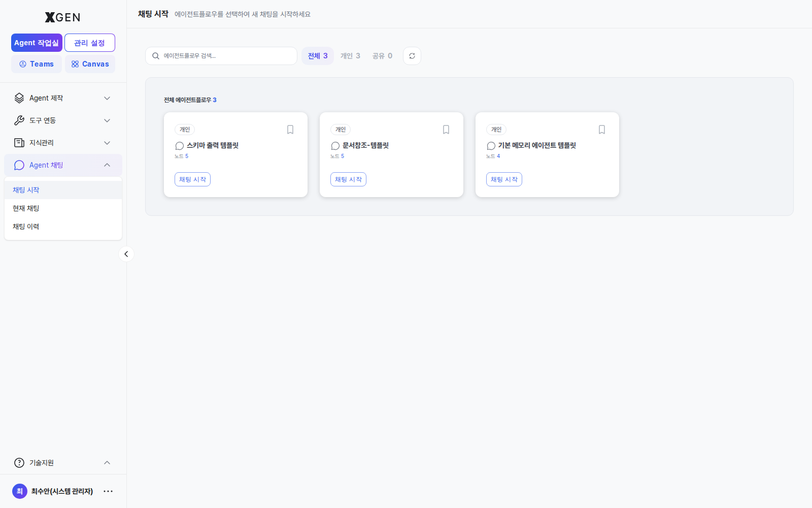Bookmark the 스키마 출력 템플릿 card
The width and height of the screenshot is (812, 508).
(290, 130)
